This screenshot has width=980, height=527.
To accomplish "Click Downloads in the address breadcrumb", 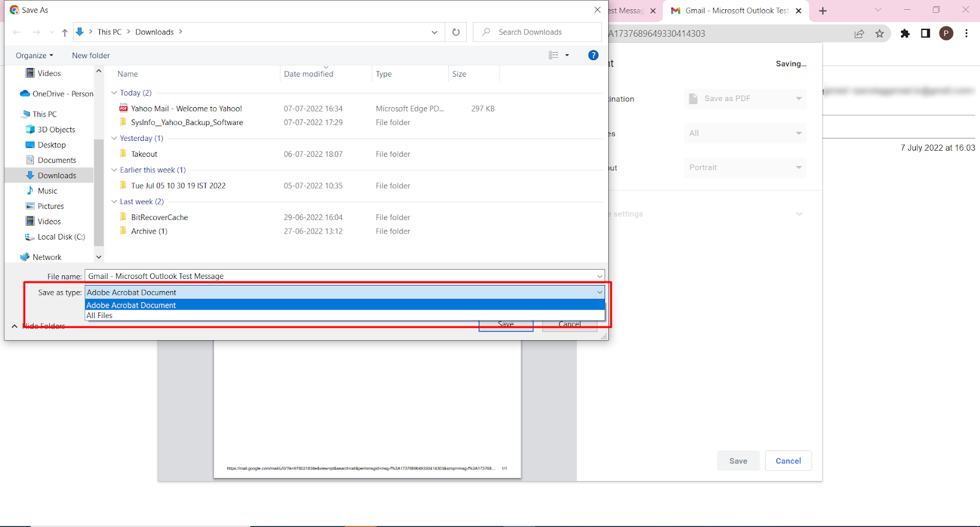I will coord(154,32).
